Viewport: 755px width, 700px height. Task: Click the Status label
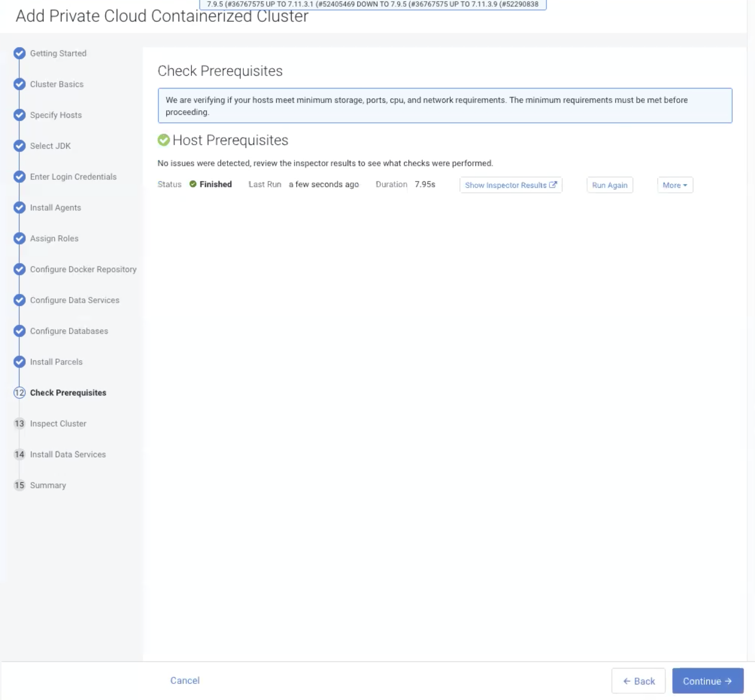coord(169,184)
